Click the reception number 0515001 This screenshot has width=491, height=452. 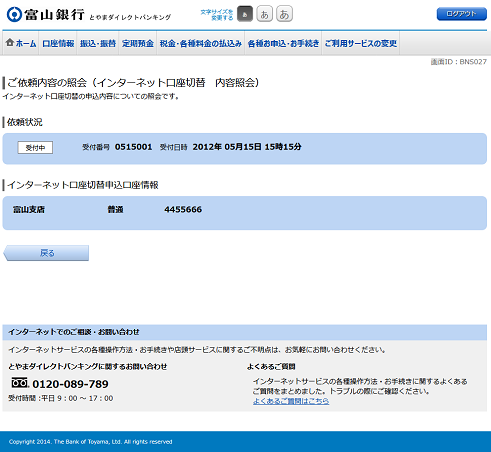pyautogui.click(x=133, y=147)
